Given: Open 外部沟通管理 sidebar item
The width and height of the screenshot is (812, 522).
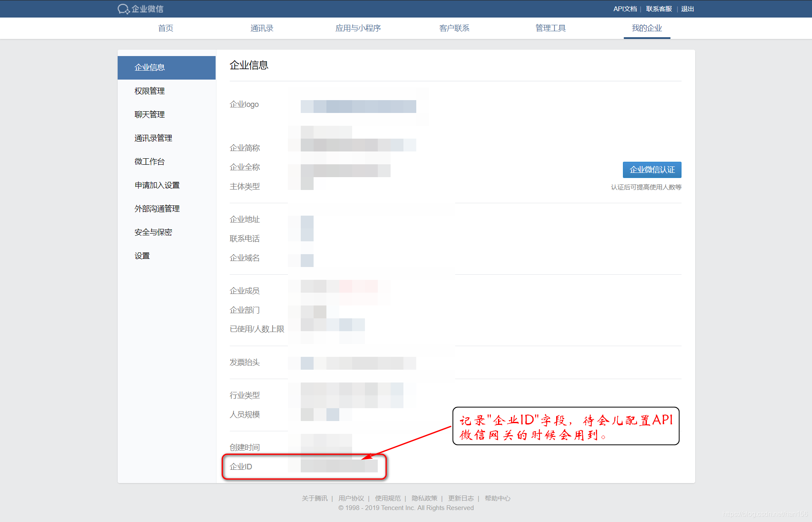Looking at the screenshot, I should point(166,209).
